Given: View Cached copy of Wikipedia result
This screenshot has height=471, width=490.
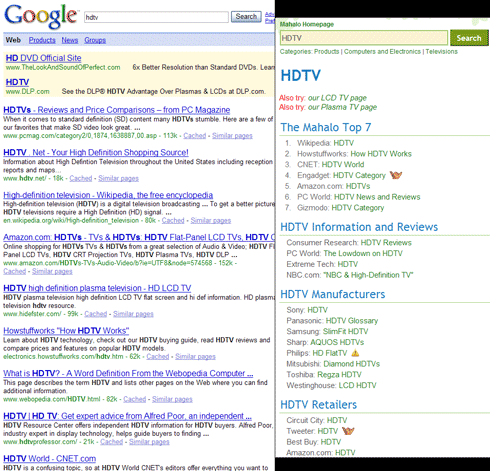Looking at the screenshot, I should [173, 220].
